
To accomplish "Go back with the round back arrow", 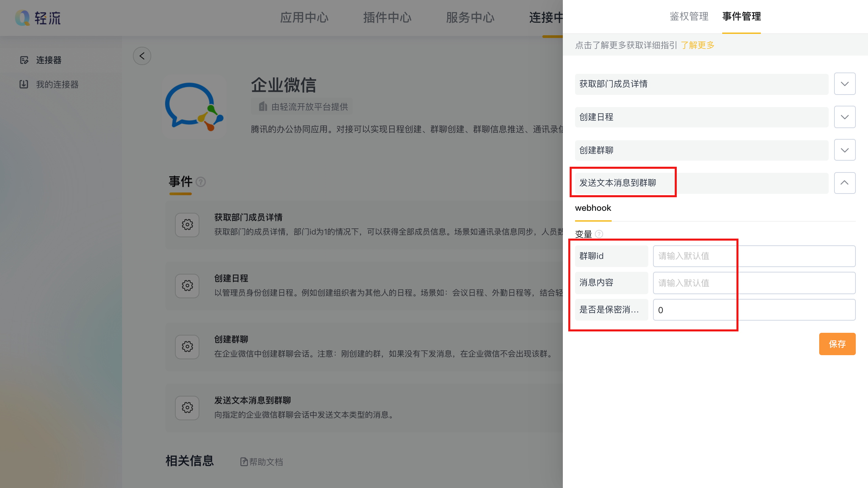I will coord(142,56).
